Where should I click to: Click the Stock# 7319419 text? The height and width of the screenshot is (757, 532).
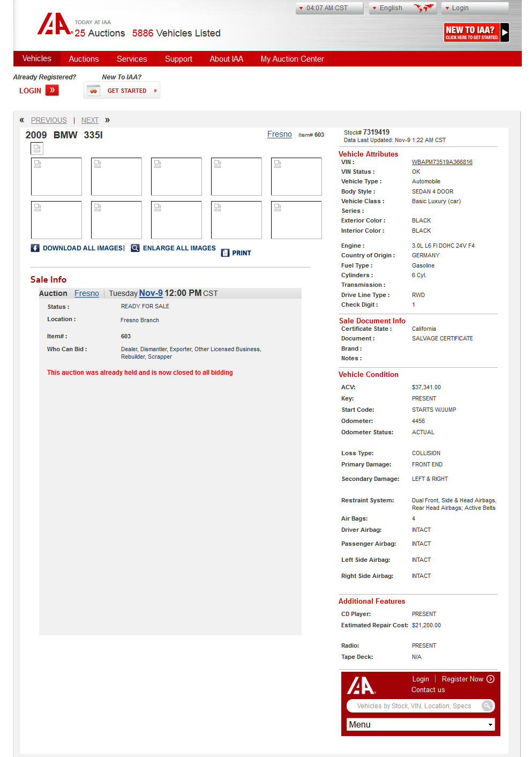click(366, 132)
